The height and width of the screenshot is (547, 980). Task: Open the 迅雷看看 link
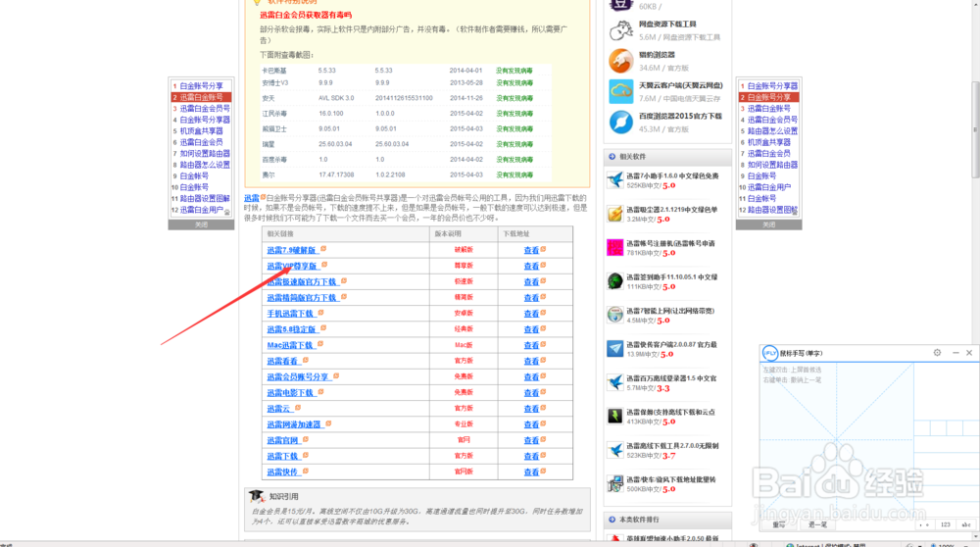[283, 362]
